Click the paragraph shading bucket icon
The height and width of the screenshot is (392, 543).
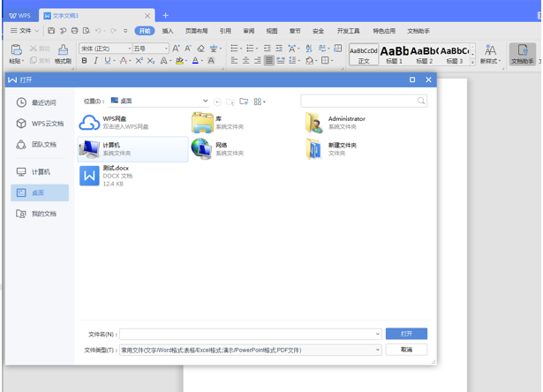pyautogui.click(x=309, y=61)
